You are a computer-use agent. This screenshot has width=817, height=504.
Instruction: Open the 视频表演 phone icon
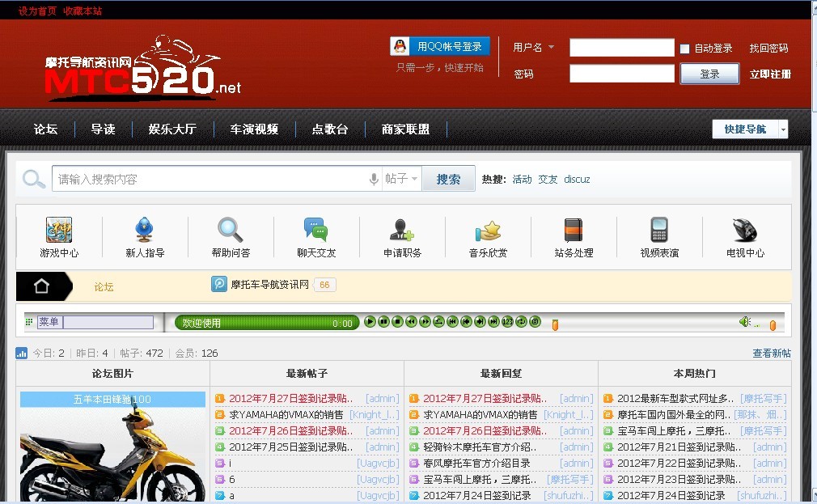pos(659,230)
